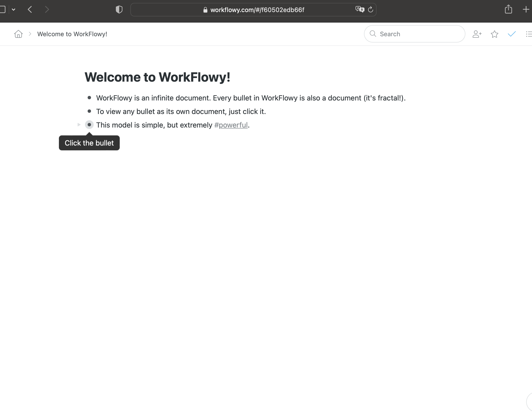Screen dimensions: 532x414
Task: Toggle show completed checkmark icon
Action: [x=512, y=34]
